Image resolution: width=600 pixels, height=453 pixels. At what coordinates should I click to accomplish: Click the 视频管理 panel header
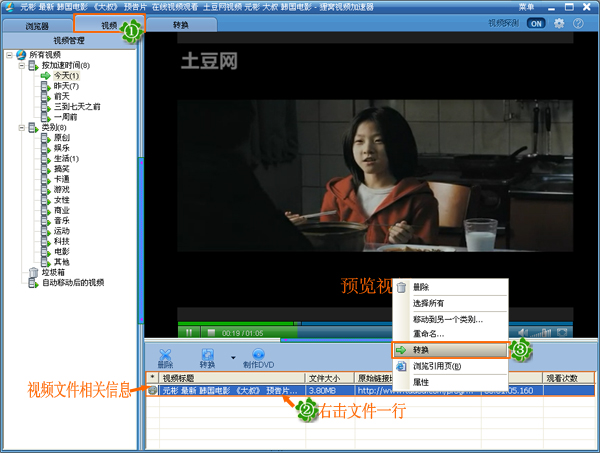click(x=69, y=40)
